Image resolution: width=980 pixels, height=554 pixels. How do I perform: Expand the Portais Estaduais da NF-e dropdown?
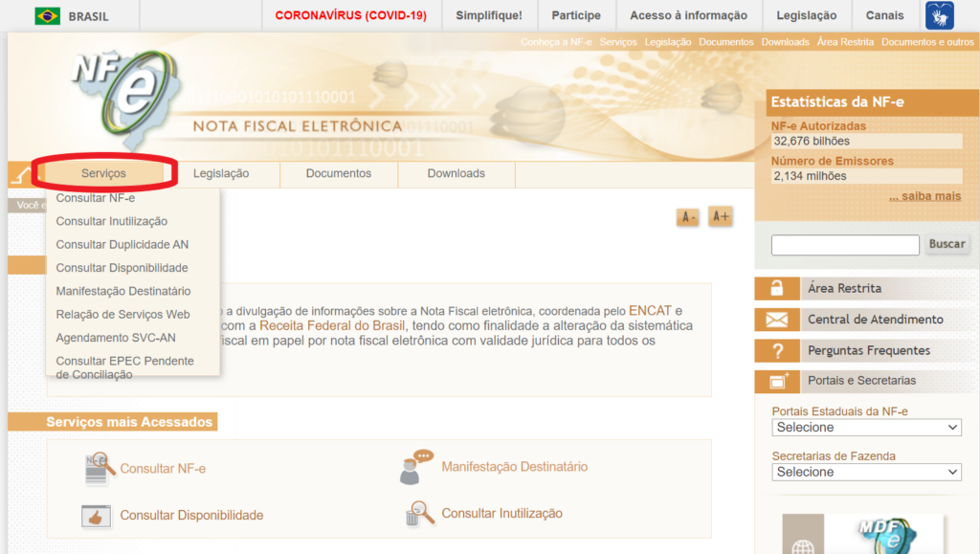click(866, 427)
